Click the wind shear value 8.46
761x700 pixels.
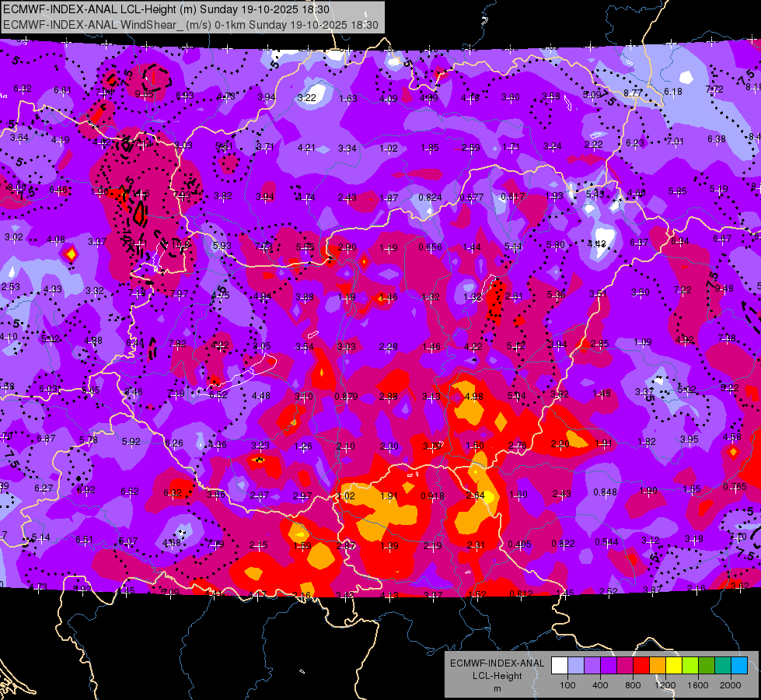point(134,392)
